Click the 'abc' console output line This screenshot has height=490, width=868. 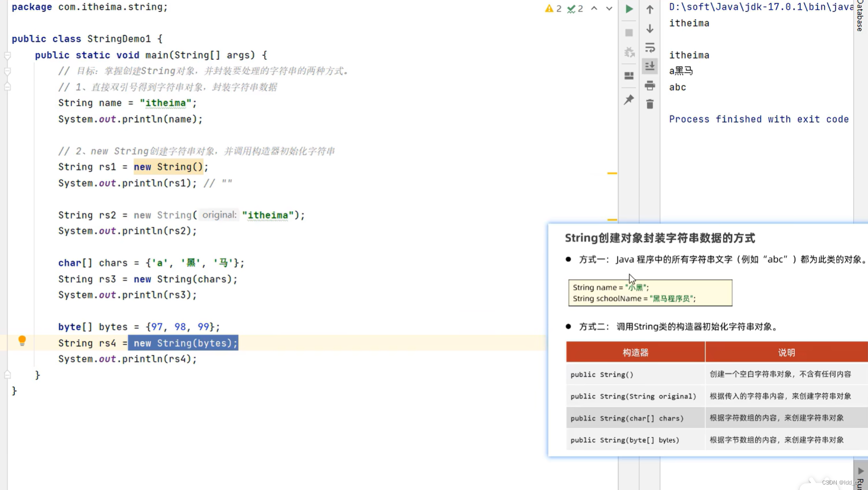[x=677, y=87]
